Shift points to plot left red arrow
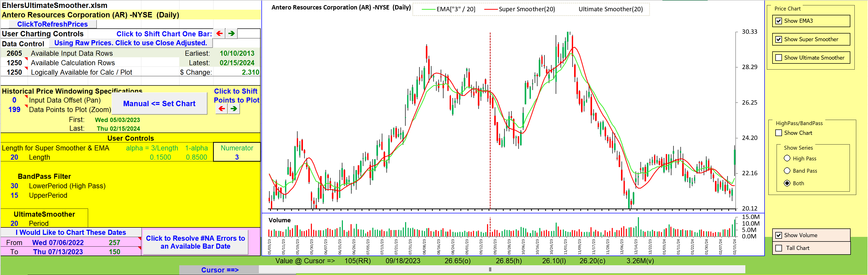 [221, 109]
